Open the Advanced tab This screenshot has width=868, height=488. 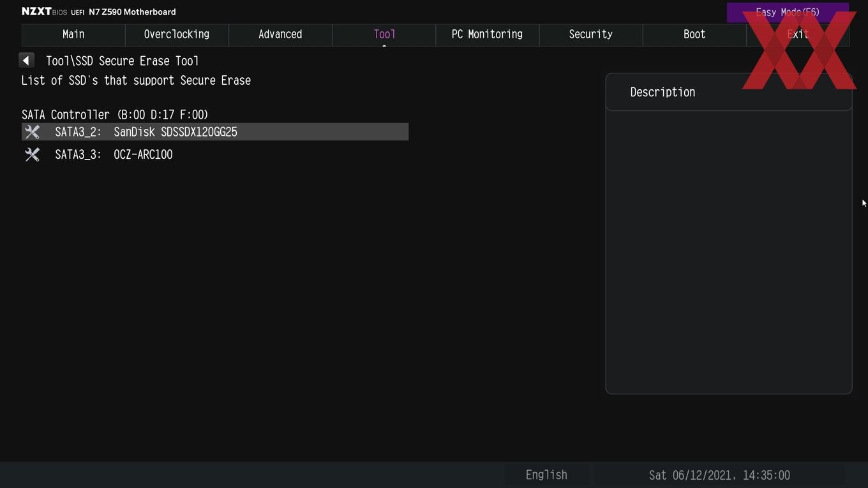280,34
